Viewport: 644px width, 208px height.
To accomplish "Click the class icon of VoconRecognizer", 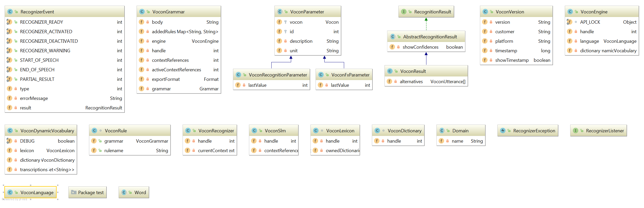I will pos(188,131).
